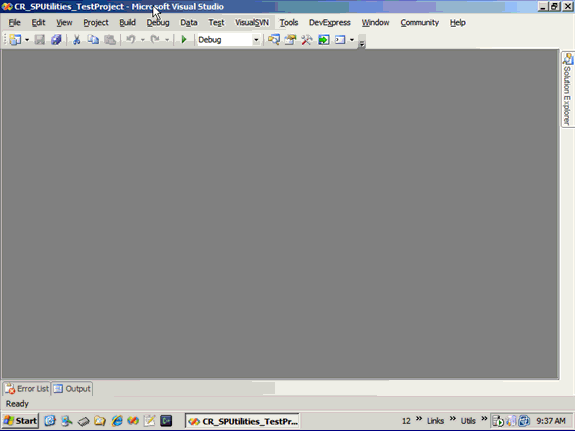Open the Build menu
The image size is (575, 431).
pos(127,23)
